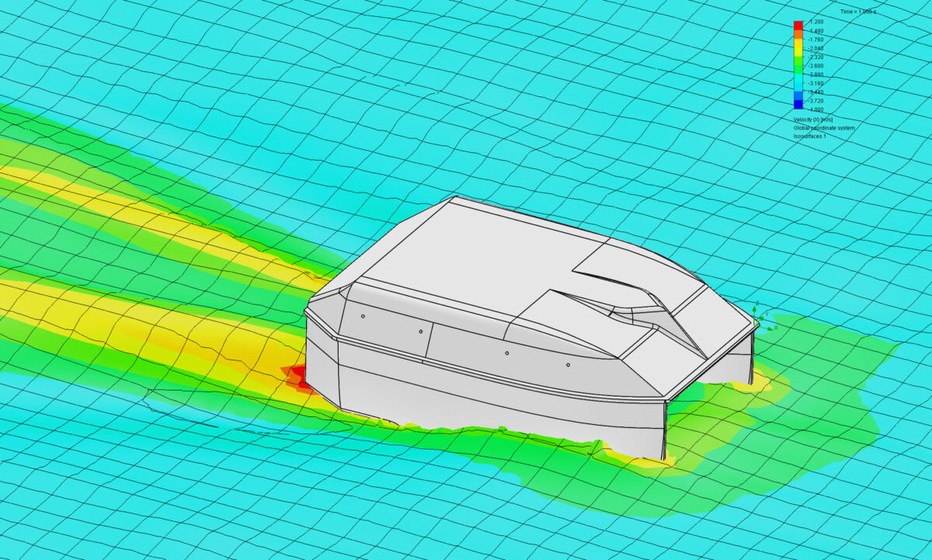Click the green Y axis arrow
This screenshot has height=560, width=932.
[761, 318]
